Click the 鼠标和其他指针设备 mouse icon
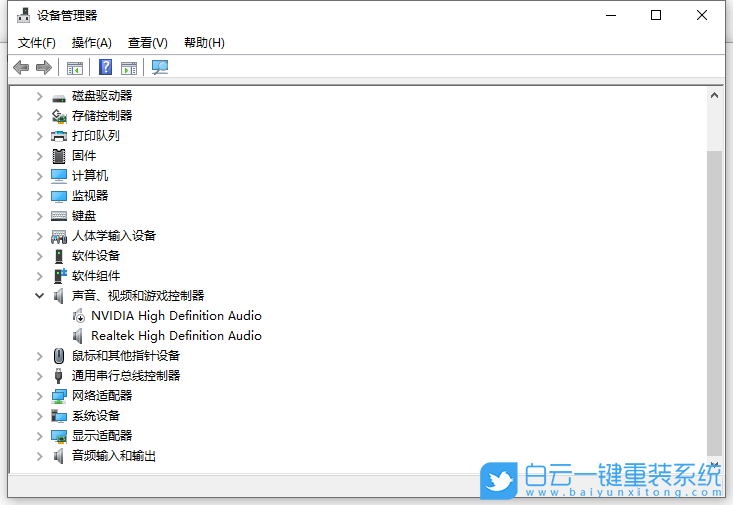Viewport: 733px width, 505px height. [x=59, y=356]
